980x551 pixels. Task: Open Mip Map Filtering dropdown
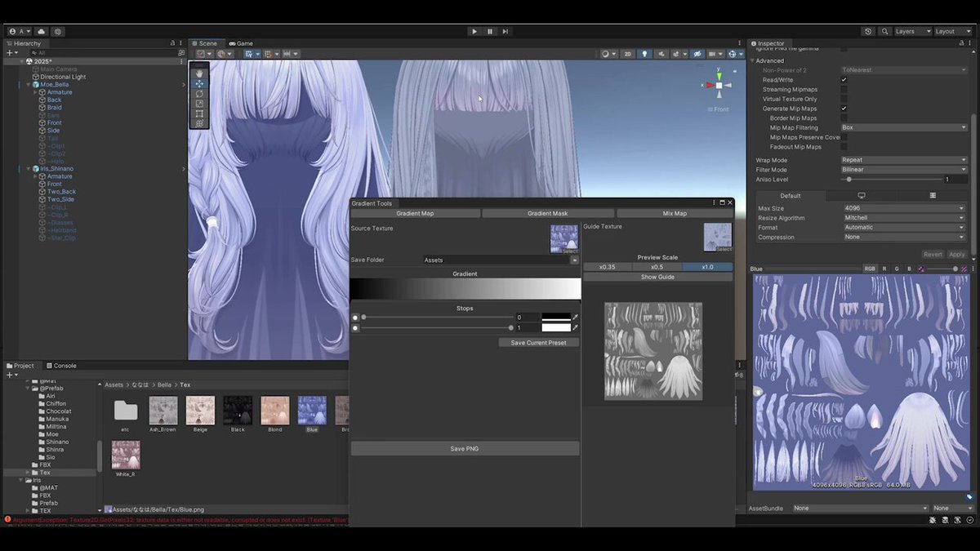(x=904, y=127)
